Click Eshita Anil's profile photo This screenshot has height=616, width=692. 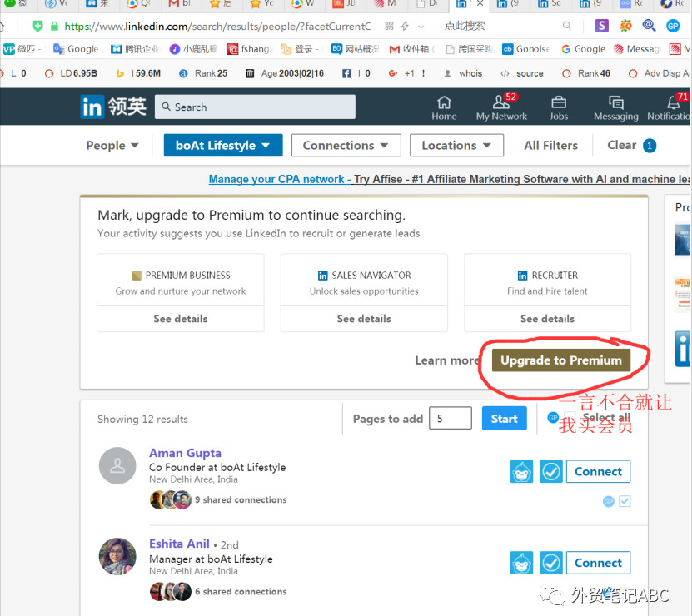click(x=117, y=556)
